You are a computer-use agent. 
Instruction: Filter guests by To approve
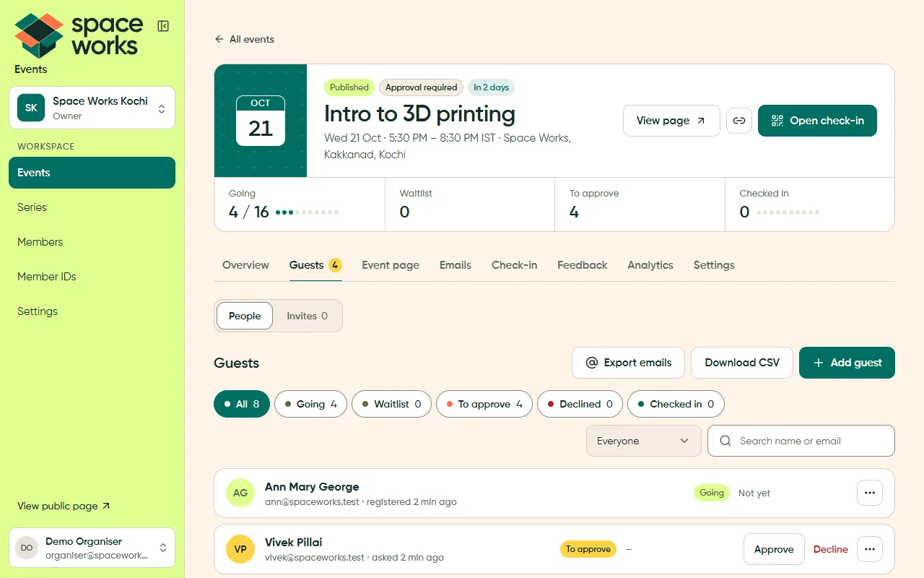(x=484, y=404)
